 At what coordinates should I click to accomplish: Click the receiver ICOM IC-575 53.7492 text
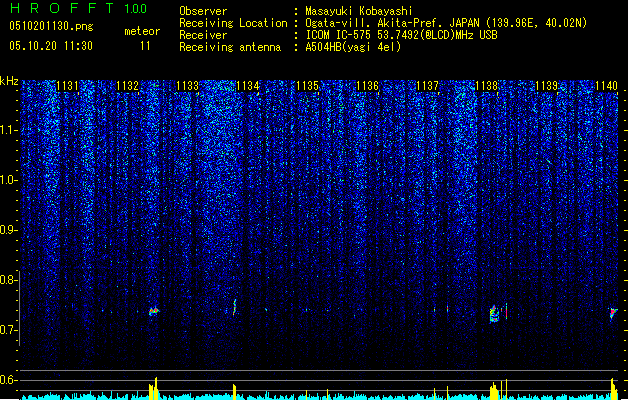401,35
